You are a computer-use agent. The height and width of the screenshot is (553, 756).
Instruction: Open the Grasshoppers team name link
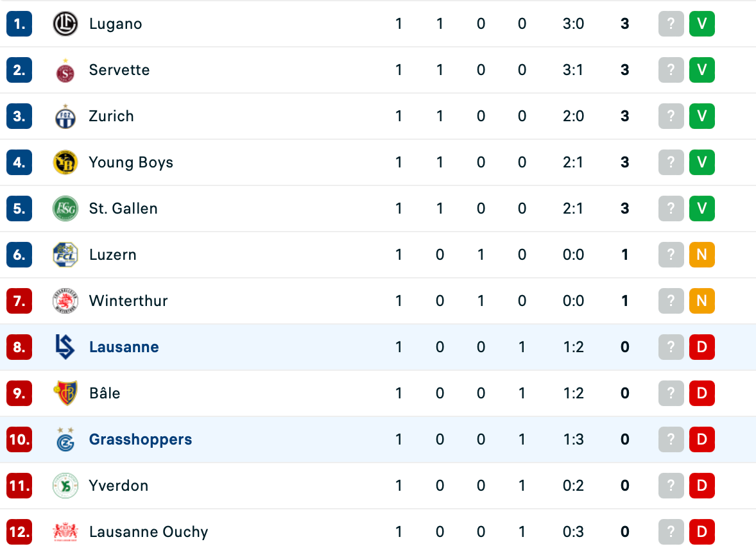141,439
